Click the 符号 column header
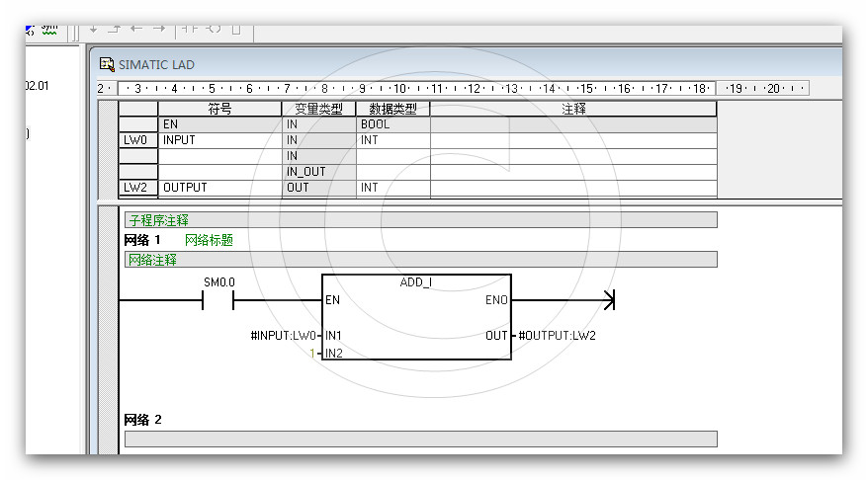868x480 pixels. point(219,109)
